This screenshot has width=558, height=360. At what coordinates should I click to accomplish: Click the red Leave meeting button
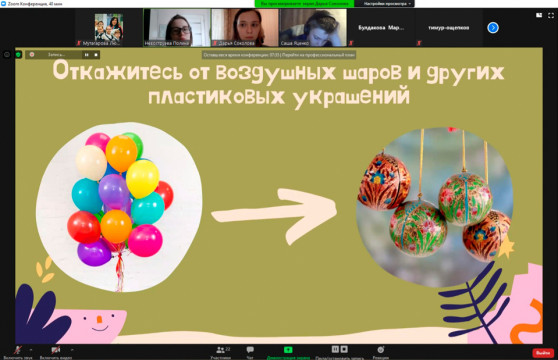[x=543, y=353]
